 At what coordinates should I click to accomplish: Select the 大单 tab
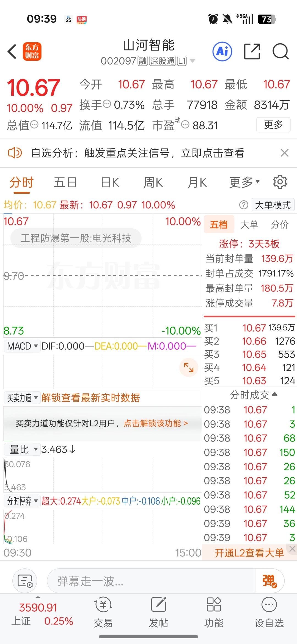(249, 224)
